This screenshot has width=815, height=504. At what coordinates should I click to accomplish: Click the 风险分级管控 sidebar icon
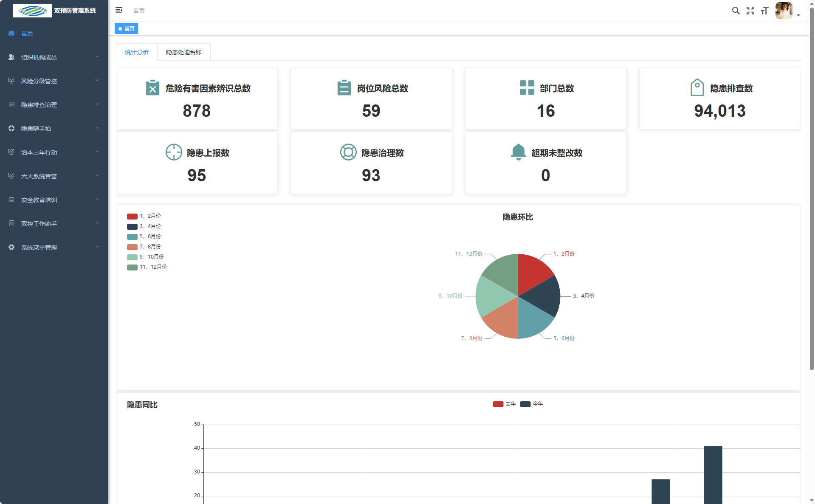pyautogui.click(x=11, y=81)
